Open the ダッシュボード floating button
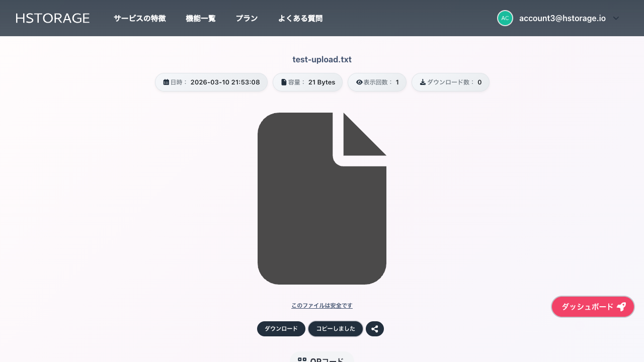This screenshot has width=644, height=362. (x=593, y=307)
